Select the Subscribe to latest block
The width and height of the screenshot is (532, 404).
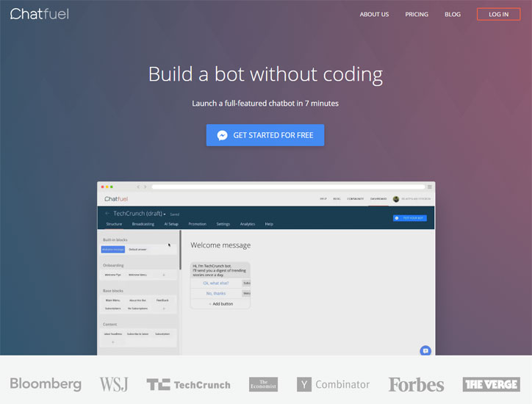tap(137, 333)
